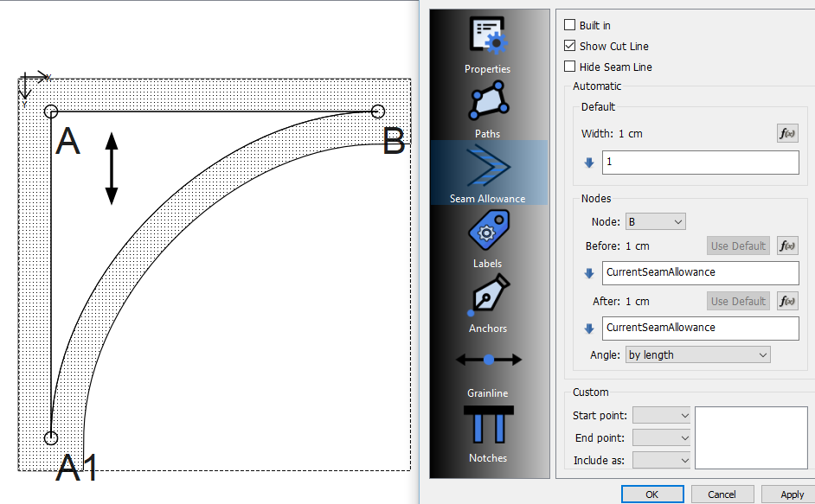This screenshot has width=815, height=504.
Task: Switch to the Anchors pen icon
Action: (488, 297)
